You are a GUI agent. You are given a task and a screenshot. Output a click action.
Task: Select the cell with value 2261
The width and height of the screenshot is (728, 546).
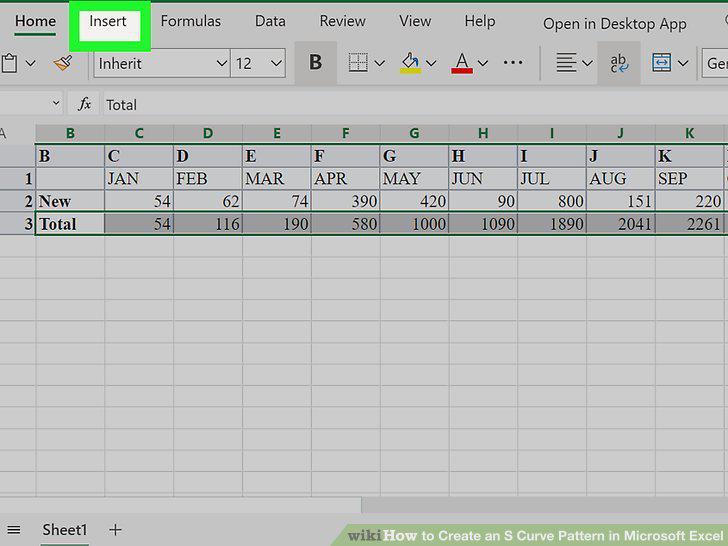689,224
